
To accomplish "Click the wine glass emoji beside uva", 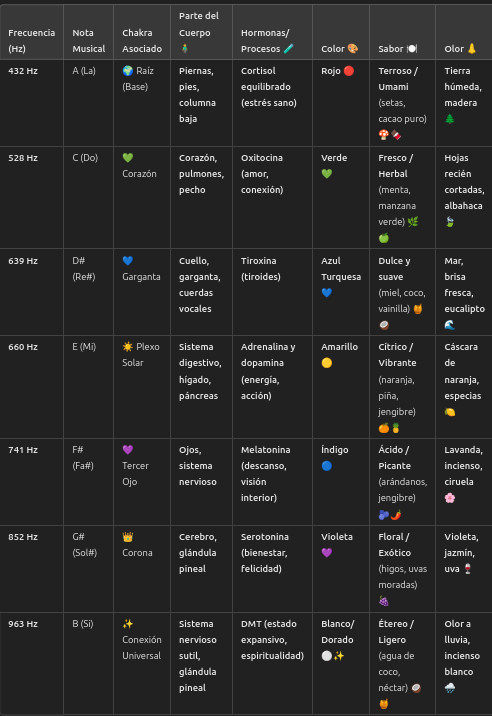I will pyautogui.click(x=468, y=569).
